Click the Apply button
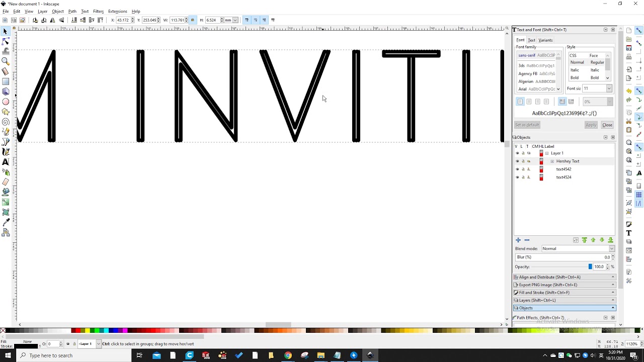Image resolution: width=644 pixels, height=362 pixels. [591, 125]
